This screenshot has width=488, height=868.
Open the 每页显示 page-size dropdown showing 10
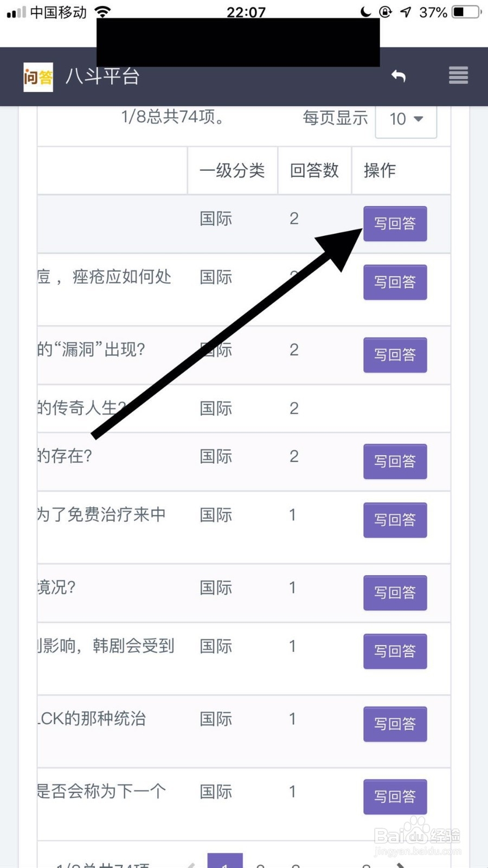[406, 119]
